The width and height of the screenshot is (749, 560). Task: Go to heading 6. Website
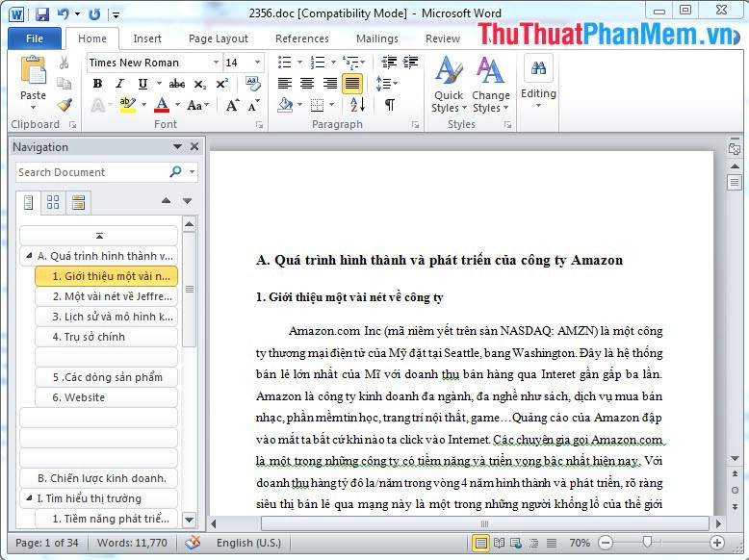pyautogui.click(x=106, y=397)
